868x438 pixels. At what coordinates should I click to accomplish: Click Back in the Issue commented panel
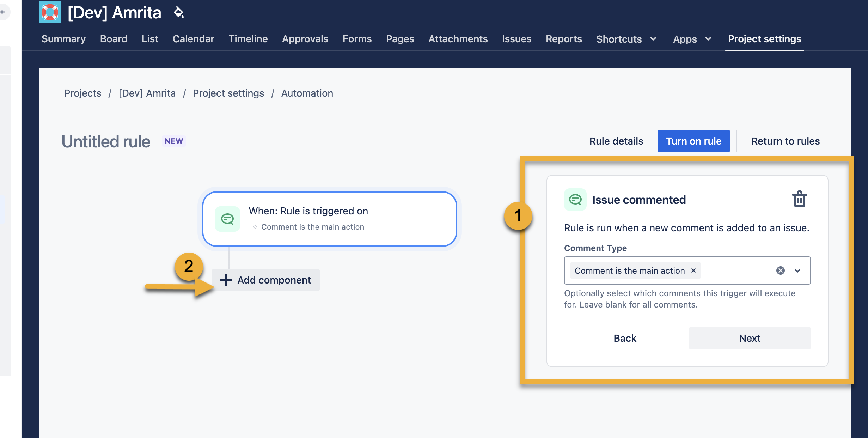tap(624, 338)
